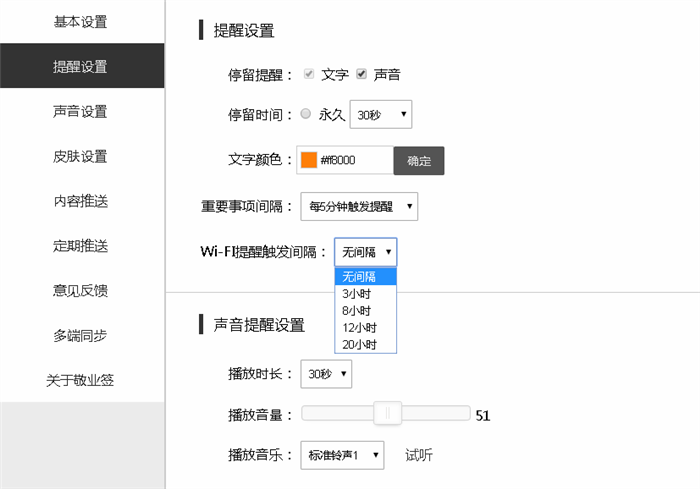The height and width of the screenshot is (489, 700).
Task: Switch to 定期推送 sidebar item
Action: [82, 246]
